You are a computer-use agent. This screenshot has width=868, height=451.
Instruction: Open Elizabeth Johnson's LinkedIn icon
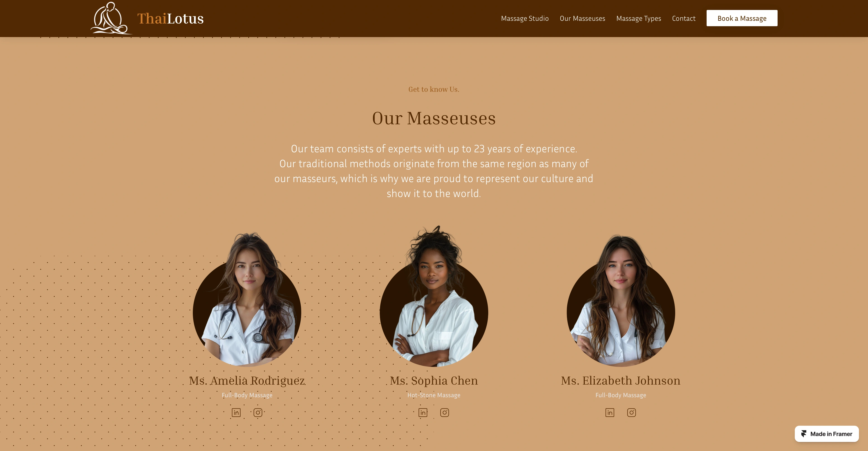(x=610, y=413)
